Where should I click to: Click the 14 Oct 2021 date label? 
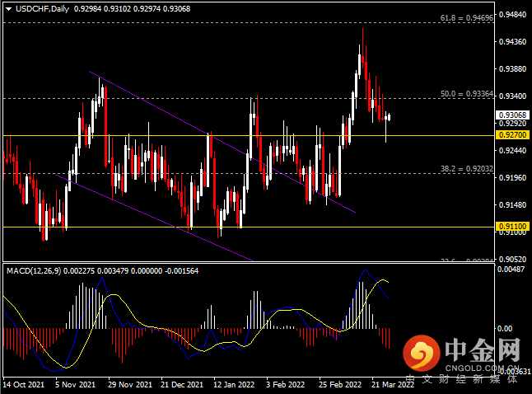[x=23, y=385]
